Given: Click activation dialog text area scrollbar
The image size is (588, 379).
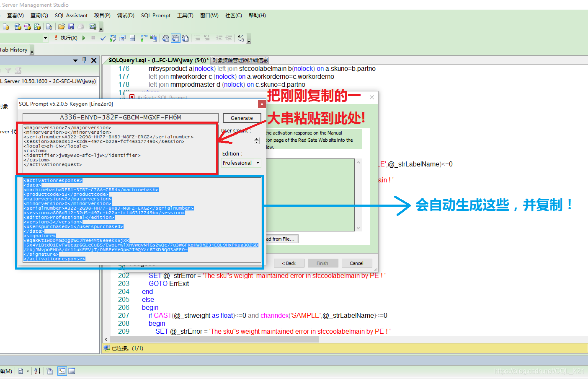Looking at the screenshot, I should click(358, 195).
